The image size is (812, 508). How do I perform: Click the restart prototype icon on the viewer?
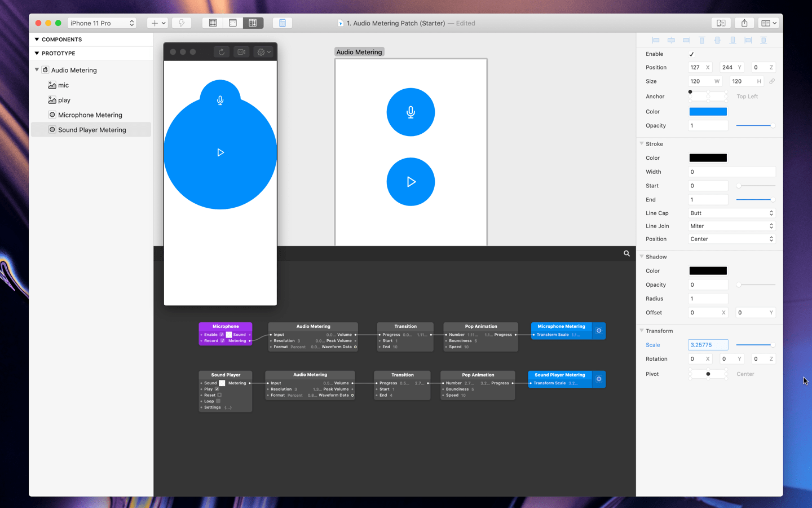click(221, 51)
